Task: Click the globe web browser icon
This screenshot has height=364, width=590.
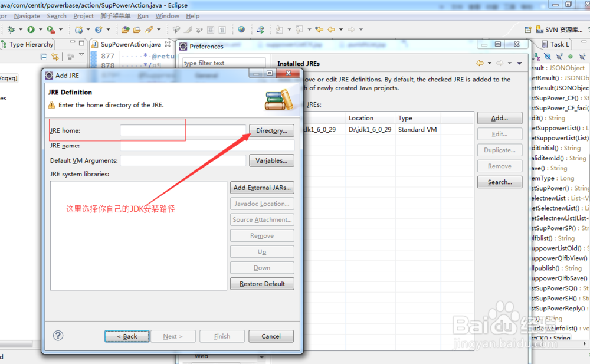Action: point(241,29)
